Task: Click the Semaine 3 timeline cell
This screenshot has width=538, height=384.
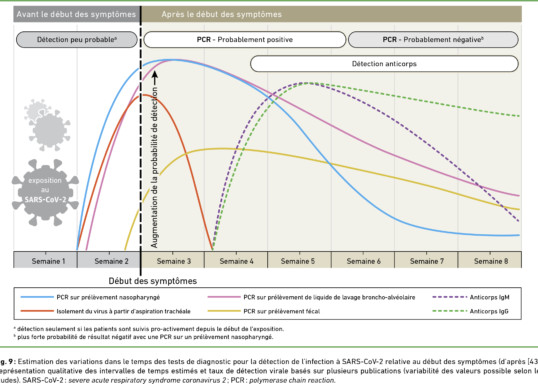Action: 173,260
